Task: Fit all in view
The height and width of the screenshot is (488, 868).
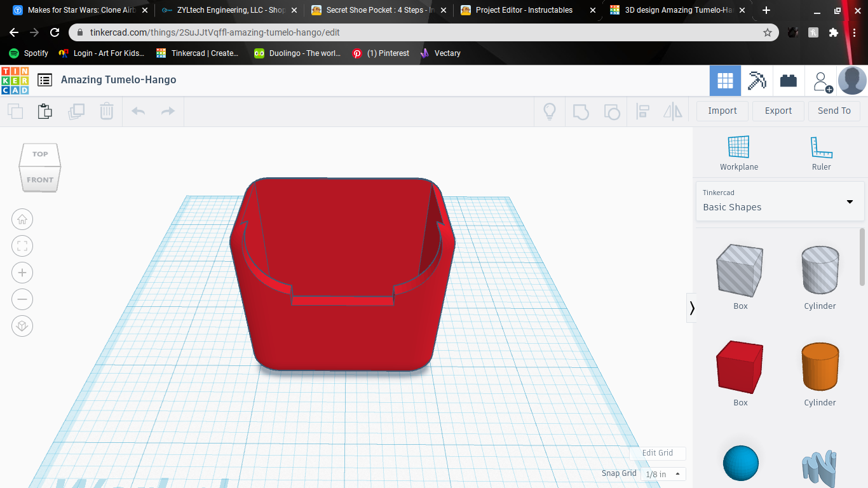Action: [x=22, y=247]
